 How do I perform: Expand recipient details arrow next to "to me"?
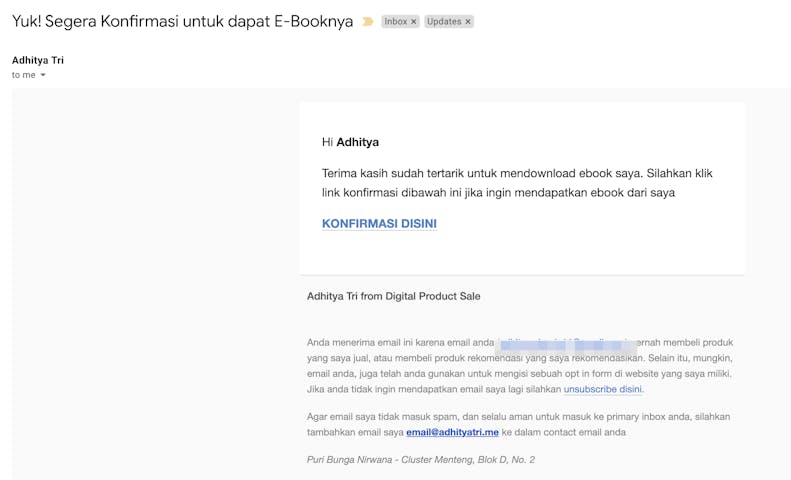tap(43, 75)
